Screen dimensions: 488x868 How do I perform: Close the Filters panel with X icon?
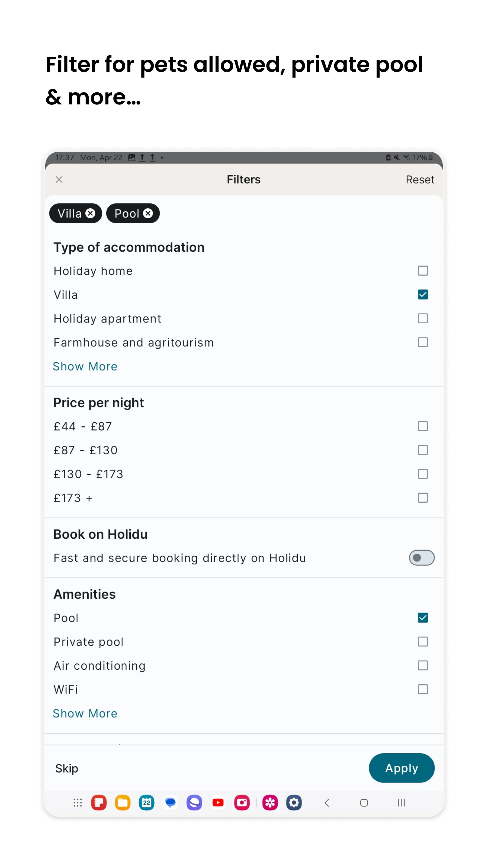click(x=59, y=180)
